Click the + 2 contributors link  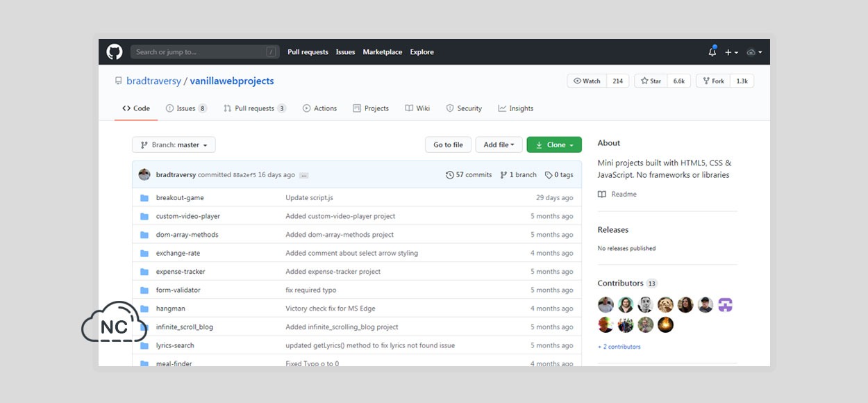point(619,347)
